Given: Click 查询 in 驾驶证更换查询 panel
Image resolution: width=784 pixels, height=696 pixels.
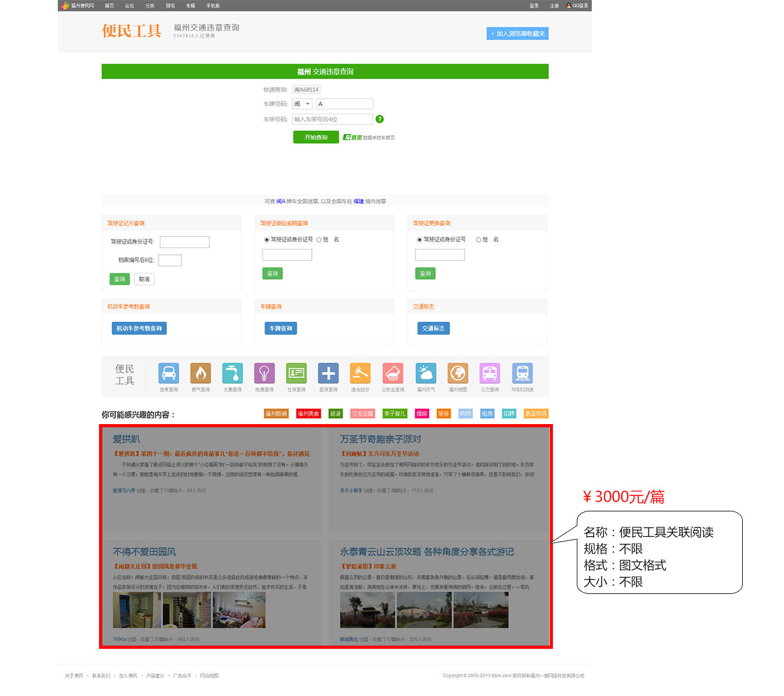Looking at the screenshot, I should pos(426,274).
